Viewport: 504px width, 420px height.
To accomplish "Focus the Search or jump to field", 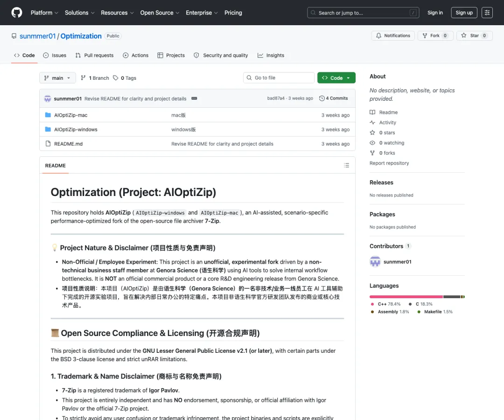I will click(x=363, y=13).
